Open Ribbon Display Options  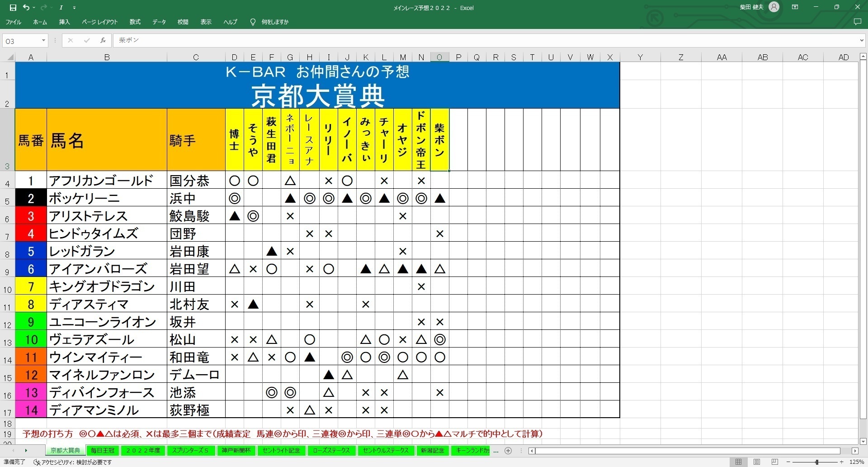(795, 7)
